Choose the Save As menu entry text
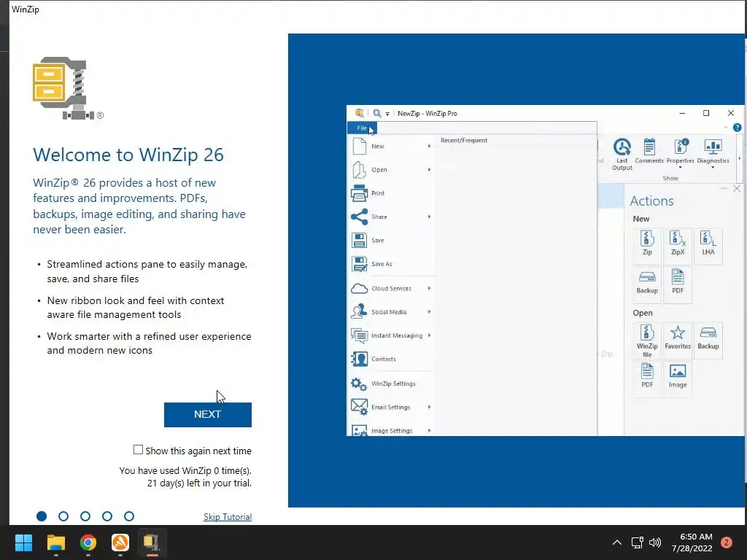 coord(382,264)
